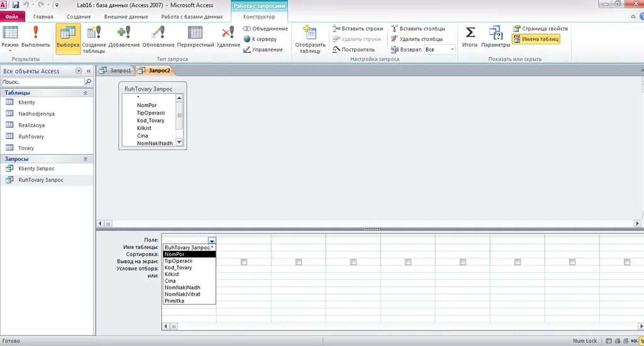Viewport: 644px width, 346px height.
Task: Toggle Вывод на экран checkbox in eighth column
Action: tap(572, 262)
